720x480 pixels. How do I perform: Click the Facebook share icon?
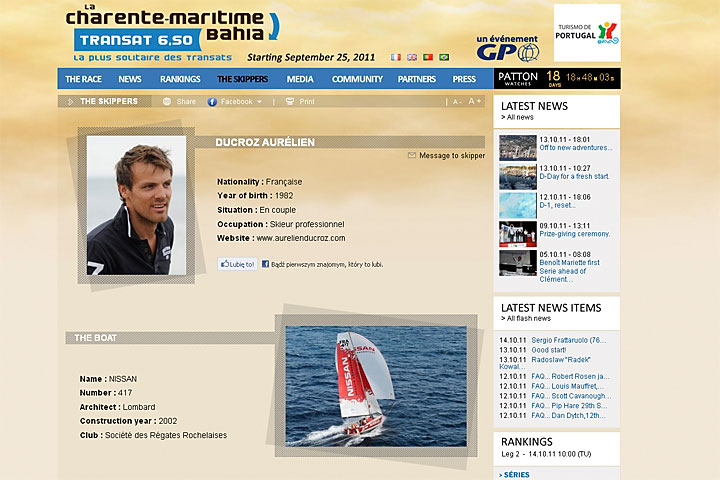(x=212, y=102)
